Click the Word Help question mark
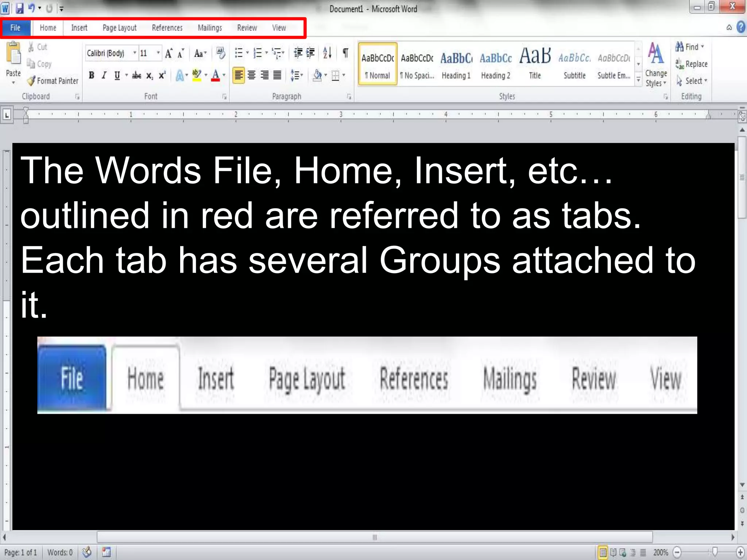Screen dimensions: 747x560 pos(741,27)
